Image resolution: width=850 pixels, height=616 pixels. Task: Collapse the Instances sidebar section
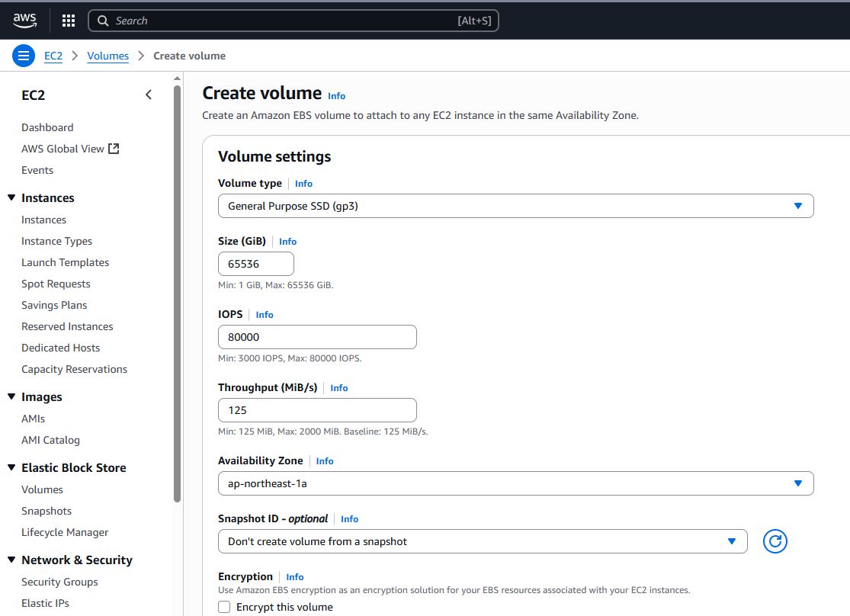tap(11, 197)
